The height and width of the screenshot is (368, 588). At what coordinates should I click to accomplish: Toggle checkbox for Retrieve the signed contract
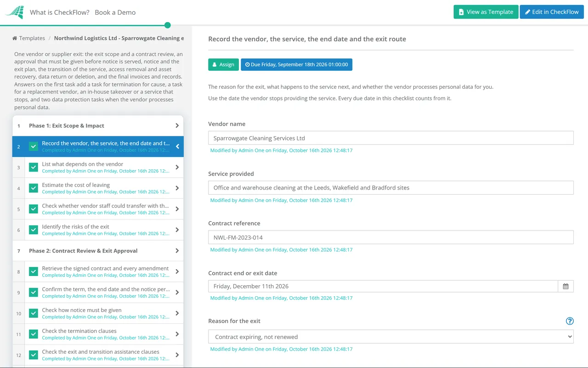tap(34, 271)
